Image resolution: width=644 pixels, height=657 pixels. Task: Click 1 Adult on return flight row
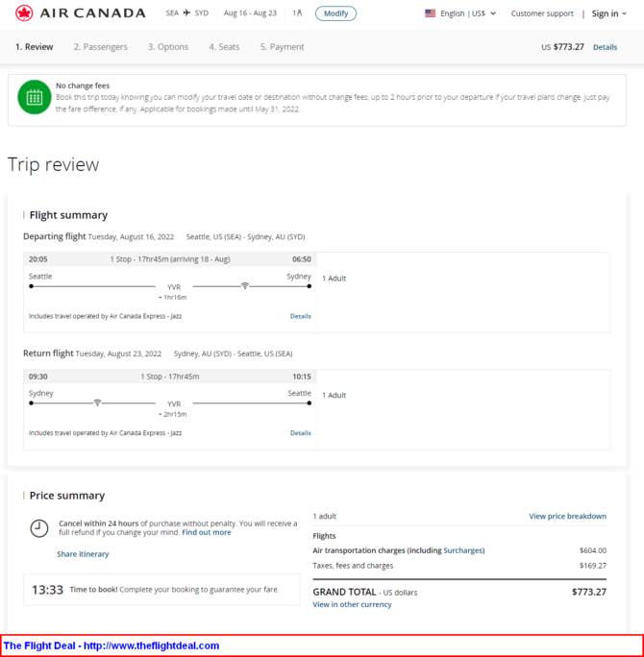334,395
